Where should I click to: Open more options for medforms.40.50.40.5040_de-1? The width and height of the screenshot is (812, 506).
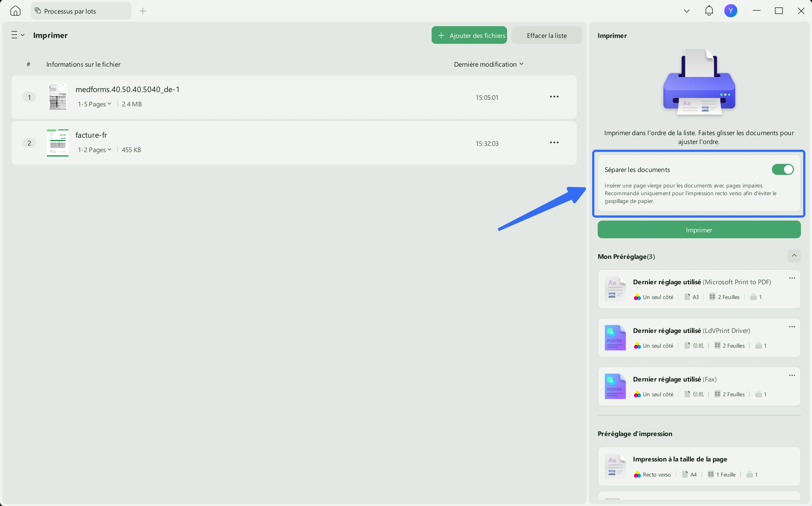[x=554, y=97]
